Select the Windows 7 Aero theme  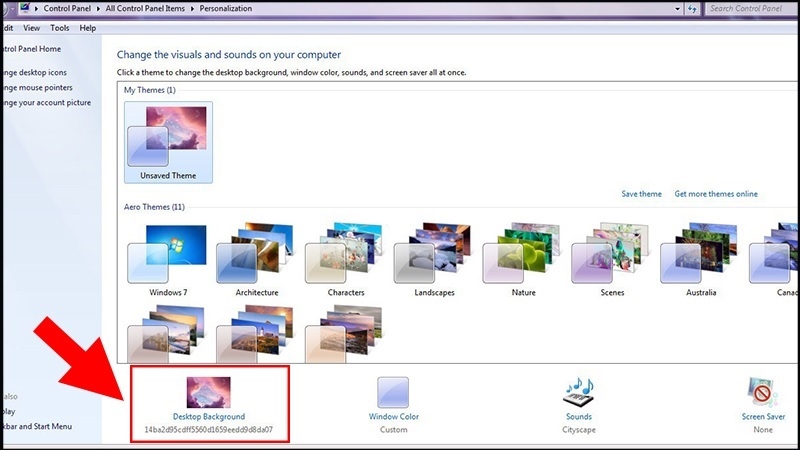point(167,252)
